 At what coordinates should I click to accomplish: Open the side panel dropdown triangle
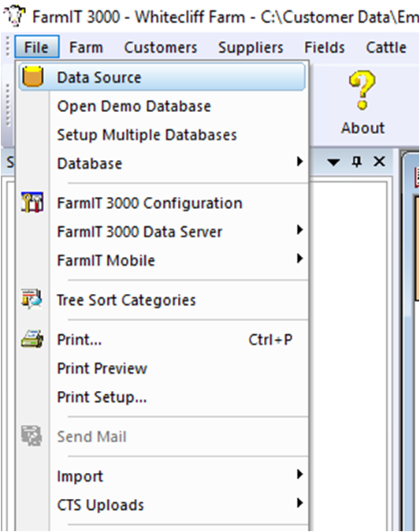click(333, 162)
